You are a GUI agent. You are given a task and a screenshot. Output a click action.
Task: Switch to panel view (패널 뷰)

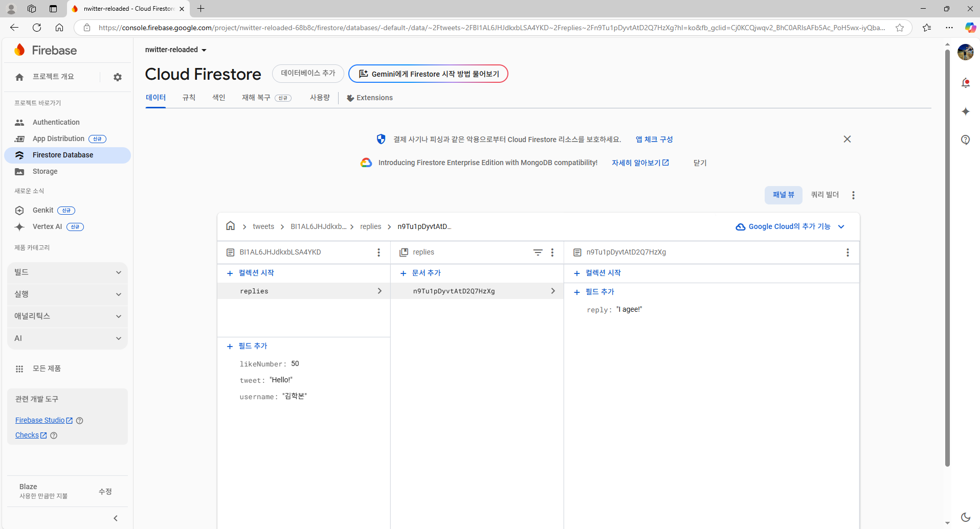coord(784,195)
